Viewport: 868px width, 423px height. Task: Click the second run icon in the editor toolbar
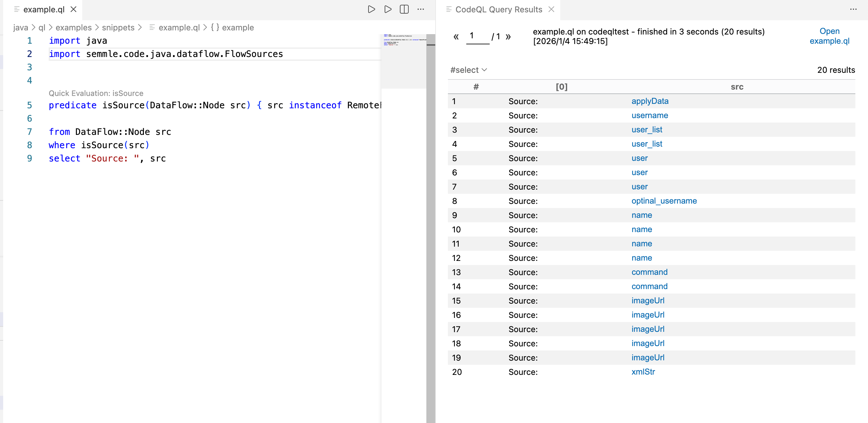click(x=388, y=9)
